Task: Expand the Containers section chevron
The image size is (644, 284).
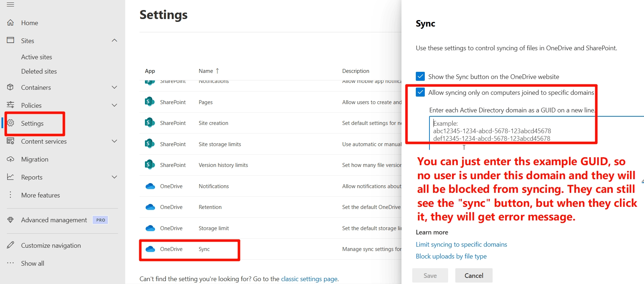Action: coord(114,87)
